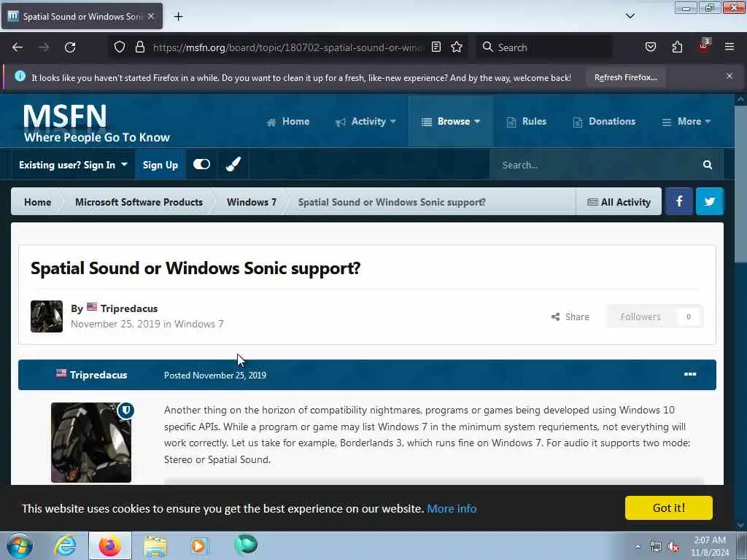Viewport: 747px width, 560px height.
Task: Launch Internet Explorer from the taskbar
Action: (65, 545)
